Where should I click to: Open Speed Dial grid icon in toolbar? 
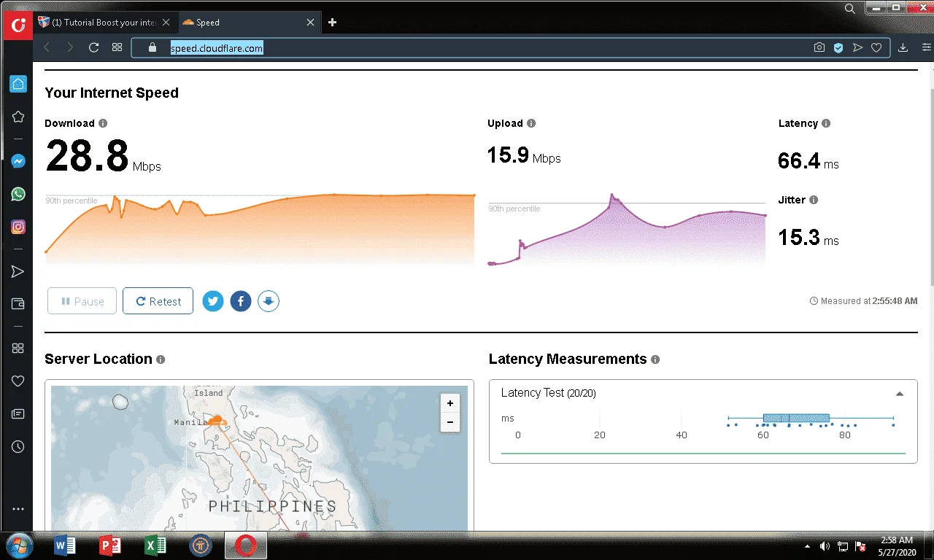click(117, 47)
